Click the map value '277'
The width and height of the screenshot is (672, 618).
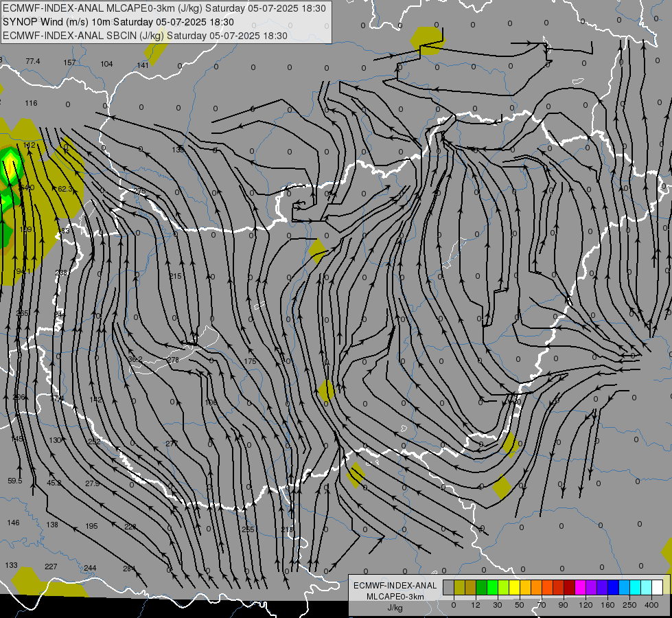pyautogui.click(x=172, y=444)
